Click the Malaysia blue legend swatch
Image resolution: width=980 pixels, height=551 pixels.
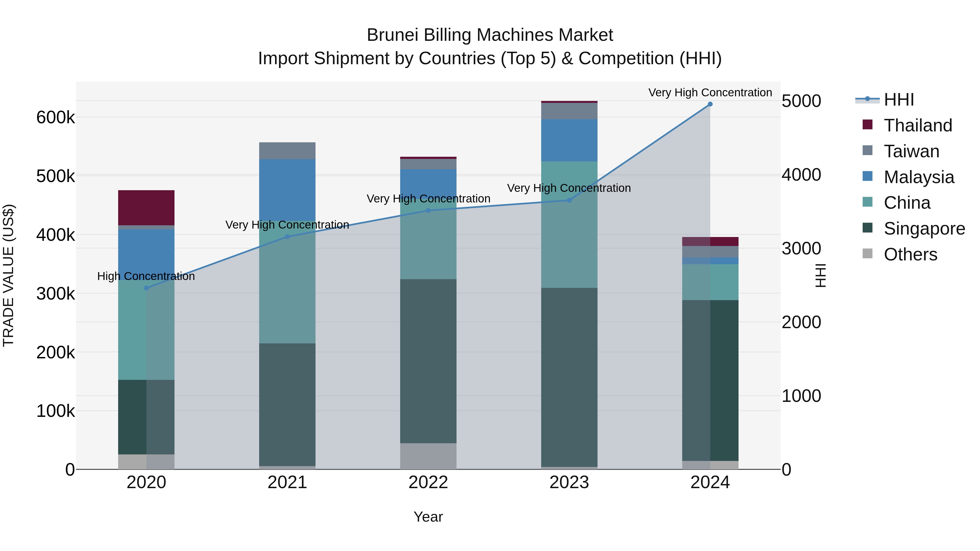click(867, 176)
